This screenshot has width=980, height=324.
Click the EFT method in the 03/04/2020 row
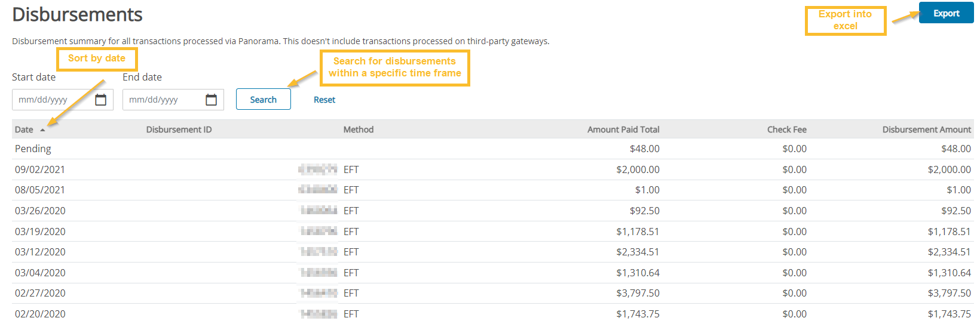click(x=351, y=273)
